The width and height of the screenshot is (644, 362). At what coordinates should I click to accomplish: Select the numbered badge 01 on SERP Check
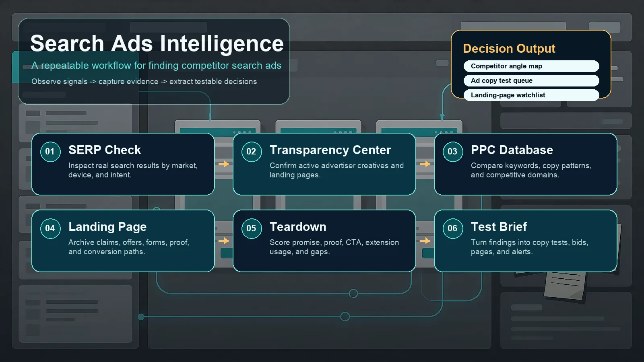click(x=50, y=152)
